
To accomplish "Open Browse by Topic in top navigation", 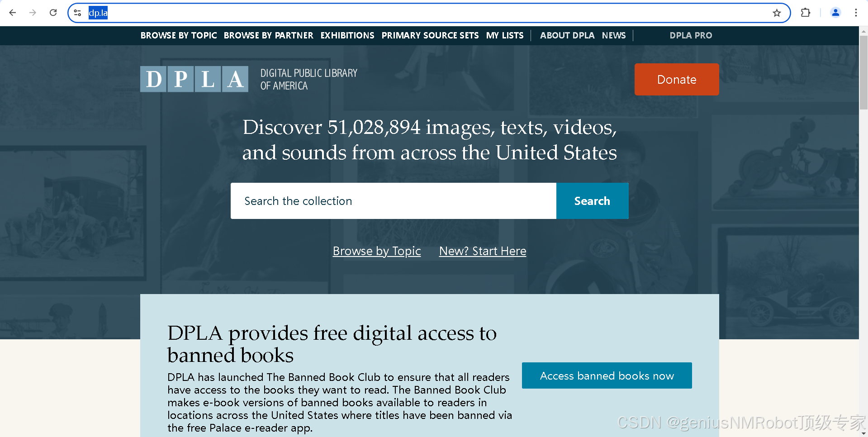I will [x=179, y=35].
